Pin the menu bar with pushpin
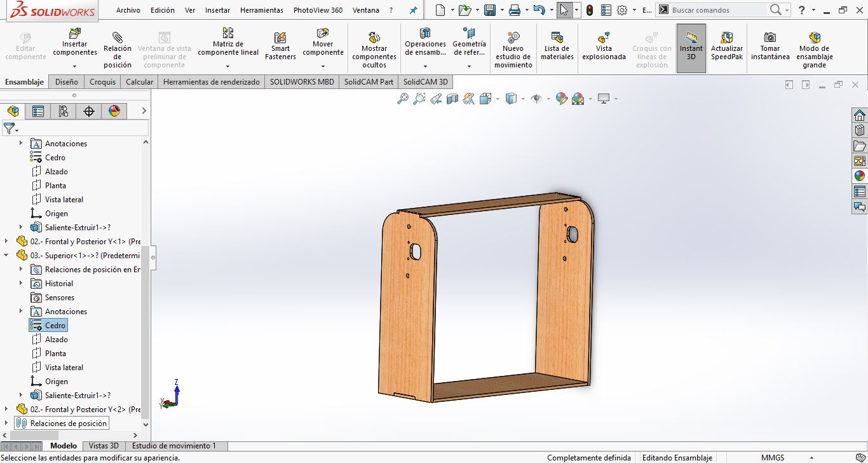Image resolution: width=868 pixels, height=463 pixels. [x=414, y=11]
